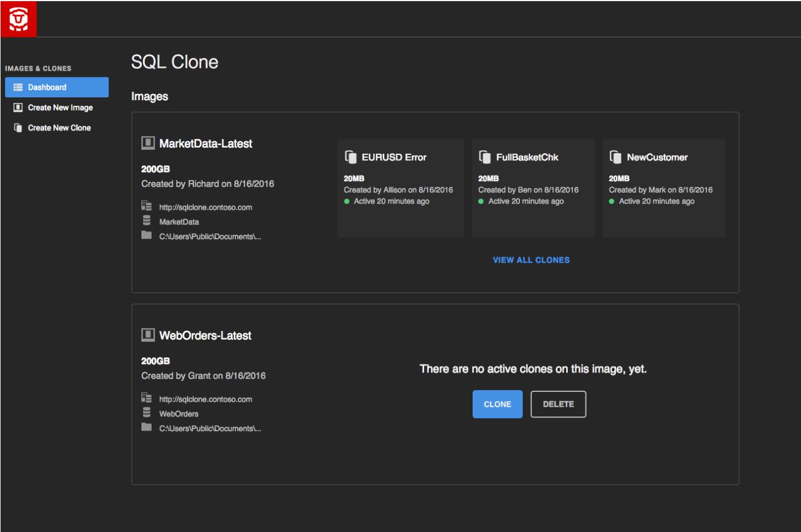This screenshot has width=801, height=532.
Task: Click the folder icon under MarketData-Latest
Action: coord(147,235)
